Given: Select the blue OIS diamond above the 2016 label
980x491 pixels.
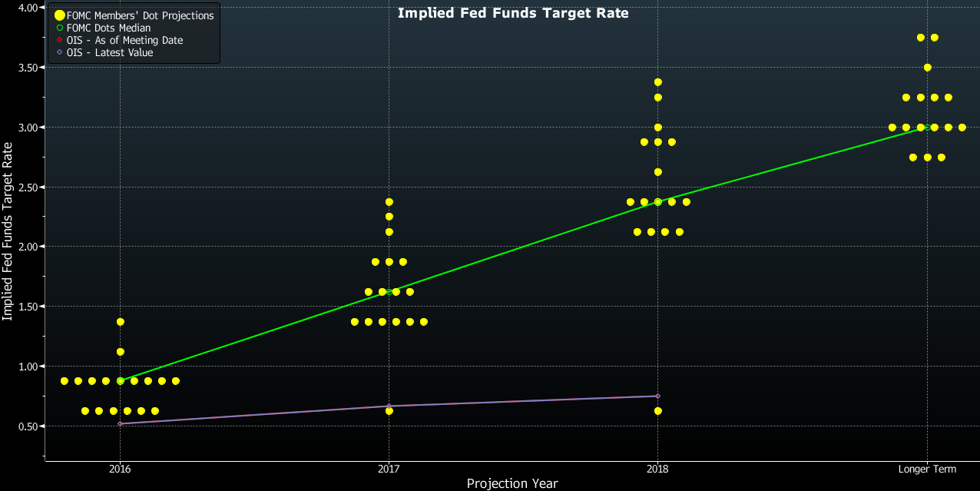Looking at the screenshot, I should (121, 423).
